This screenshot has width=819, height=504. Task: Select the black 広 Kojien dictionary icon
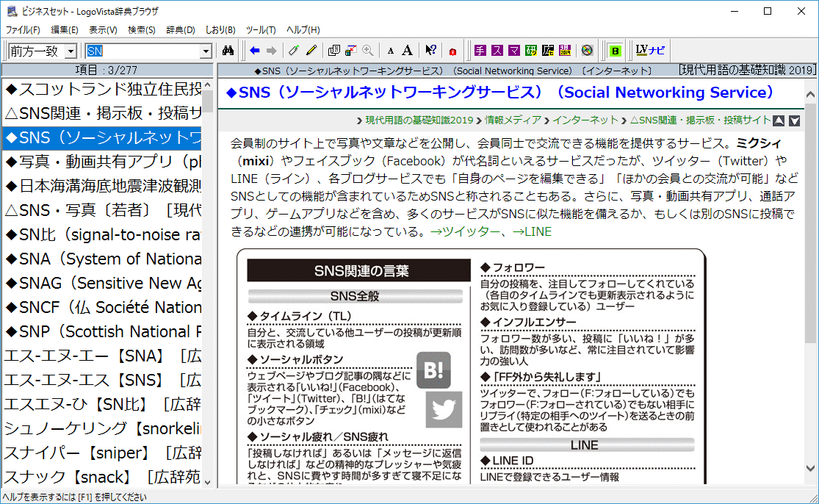click(548, 51)
